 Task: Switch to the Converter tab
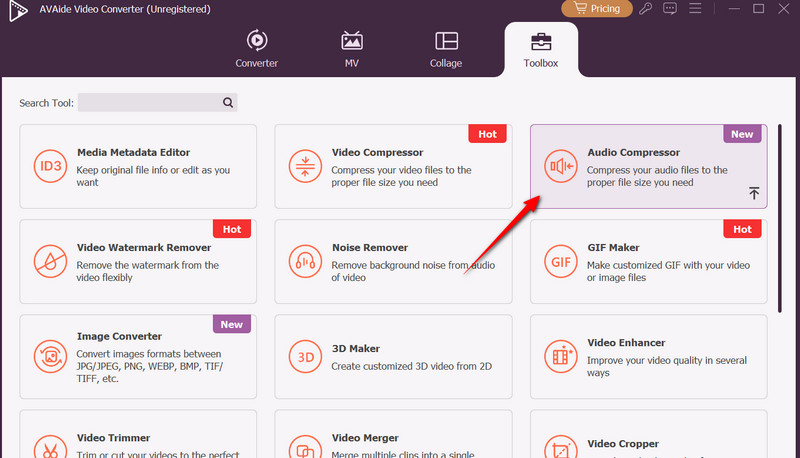pyautogui.click(x=256, y=49)
